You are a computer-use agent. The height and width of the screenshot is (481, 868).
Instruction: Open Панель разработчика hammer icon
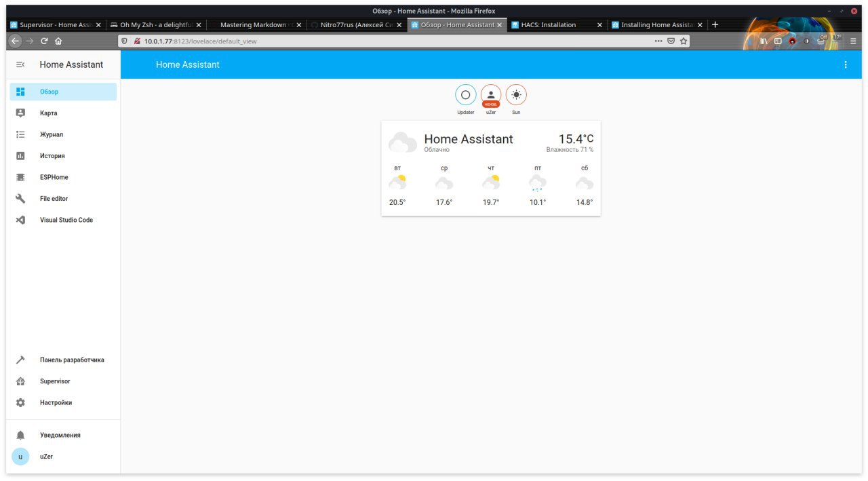tap(20, 360)
